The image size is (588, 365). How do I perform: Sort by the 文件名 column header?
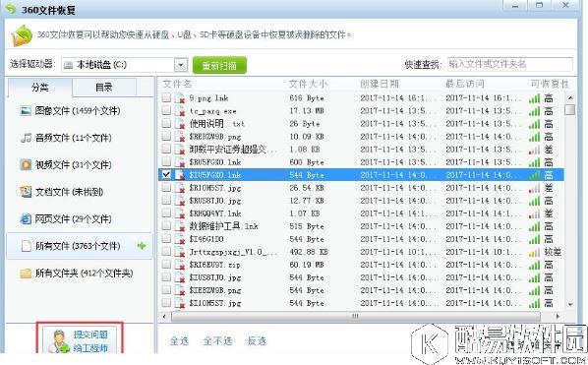point(177,84)
